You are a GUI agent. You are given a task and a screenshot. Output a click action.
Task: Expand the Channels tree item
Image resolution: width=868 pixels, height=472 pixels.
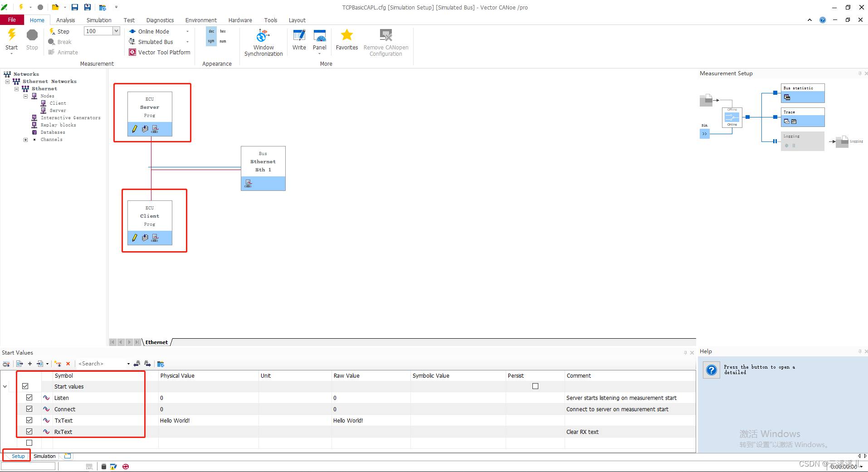(25, 140)
